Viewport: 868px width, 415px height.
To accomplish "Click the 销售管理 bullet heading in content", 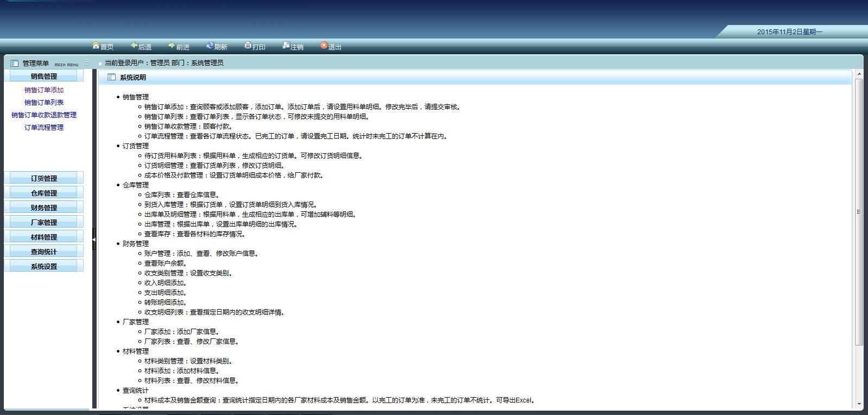I will point(136,97).
